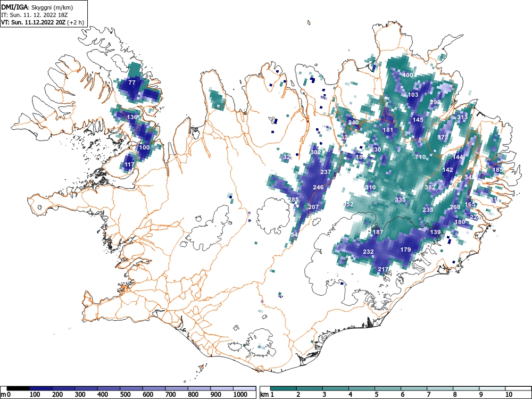This screenshot has width=532, height=399.
Task: Click the '10' label in the km legend
Action: coord(509,394)
